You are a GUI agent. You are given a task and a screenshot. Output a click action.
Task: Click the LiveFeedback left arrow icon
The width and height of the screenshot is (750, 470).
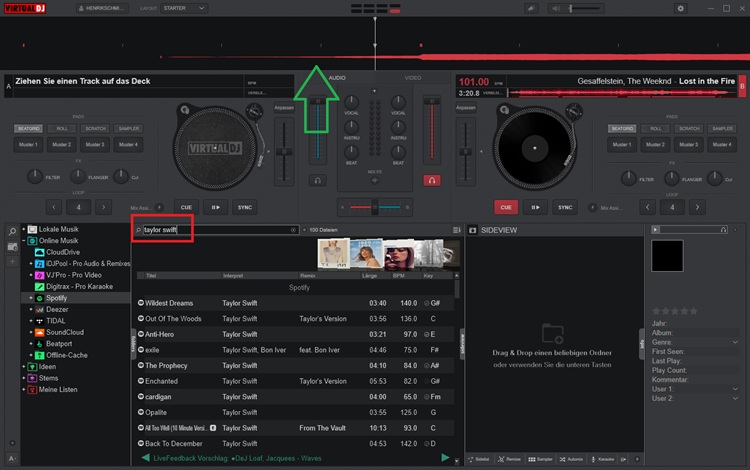click(145, 458)
